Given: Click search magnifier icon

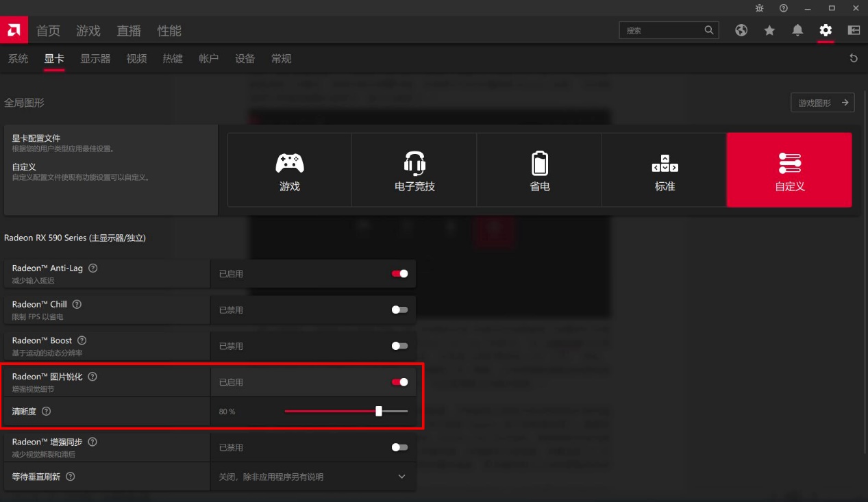Looking at the screenshot, I should coord(709,30).
